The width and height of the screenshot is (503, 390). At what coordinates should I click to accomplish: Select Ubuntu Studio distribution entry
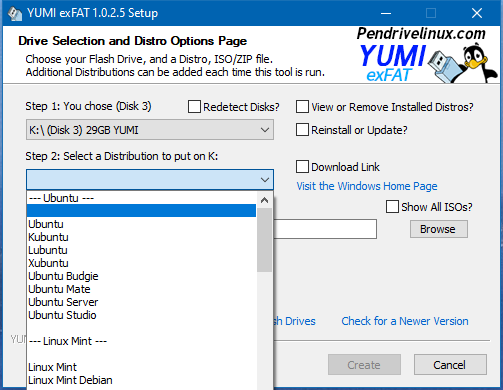coord(62,315)
